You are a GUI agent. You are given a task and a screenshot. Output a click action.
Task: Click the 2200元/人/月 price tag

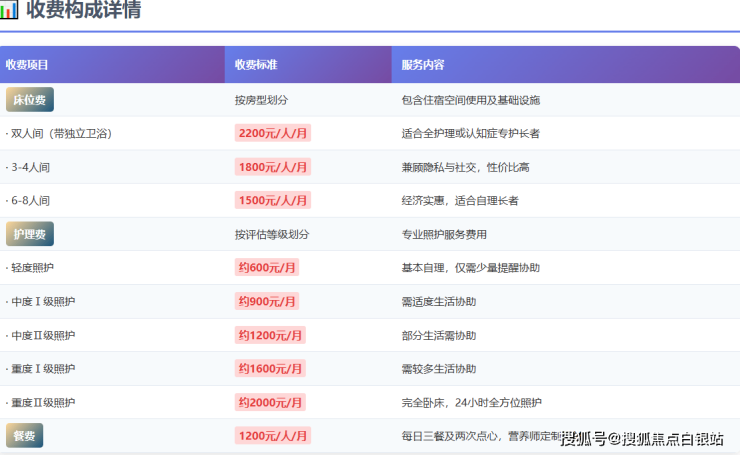click(273, 133)
